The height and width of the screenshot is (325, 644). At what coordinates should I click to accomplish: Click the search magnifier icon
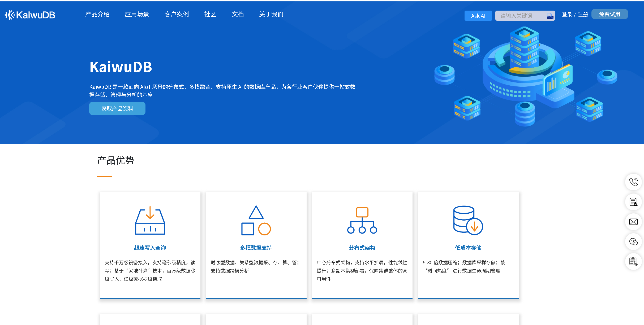point(550,16)
